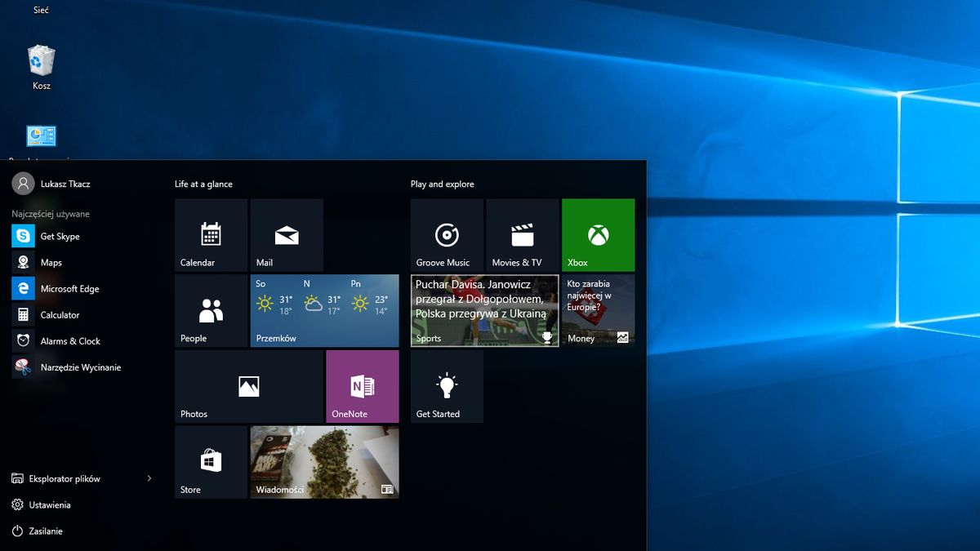Open the Sports news tile
The height and width of the screenshot is (551, 980).
485,311
